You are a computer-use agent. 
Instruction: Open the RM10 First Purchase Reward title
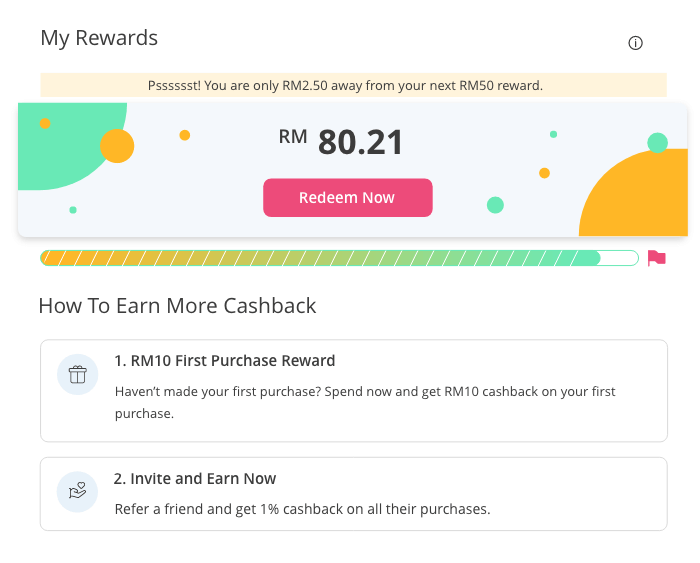[225, 361]
